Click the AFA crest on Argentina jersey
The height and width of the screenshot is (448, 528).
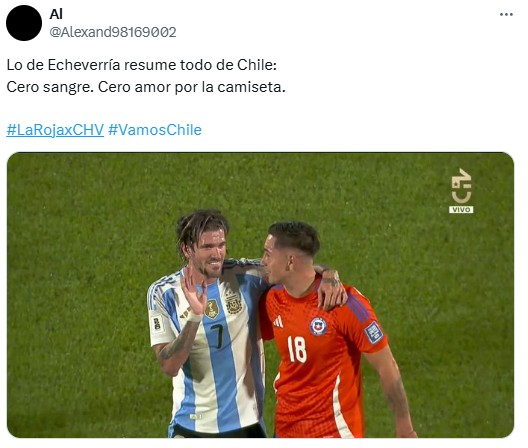click(x=234, y=304)
